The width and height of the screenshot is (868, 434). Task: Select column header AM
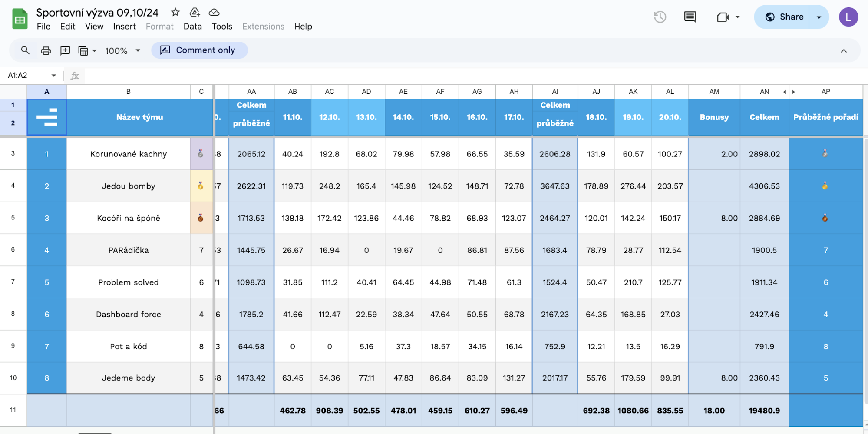714,92
